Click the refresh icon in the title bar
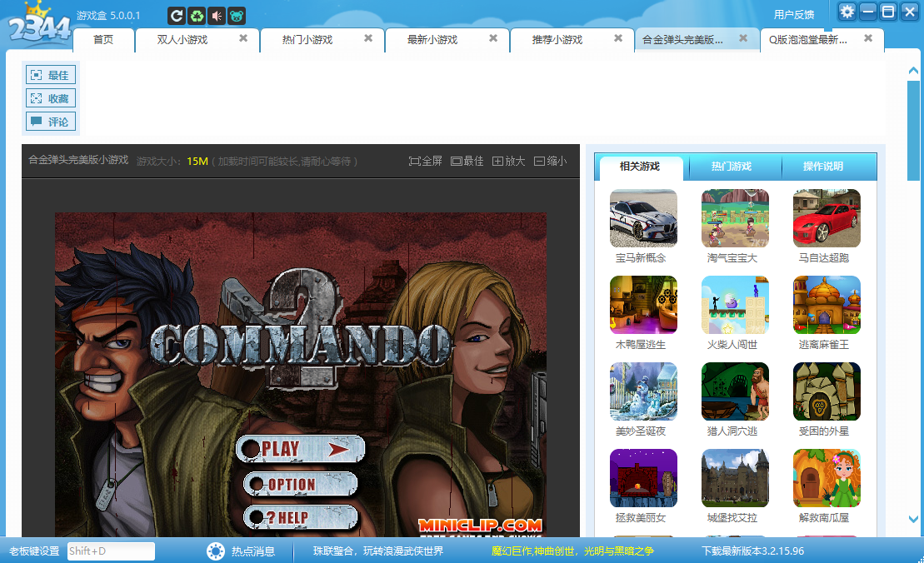 176,16
